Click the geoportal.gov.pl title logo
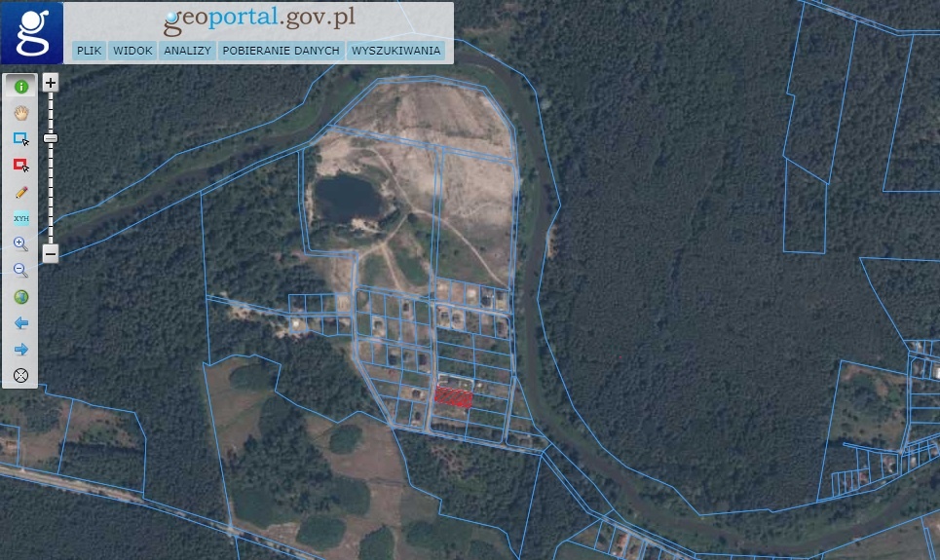Viewport: 940px width, 560px height. [259, 19]
